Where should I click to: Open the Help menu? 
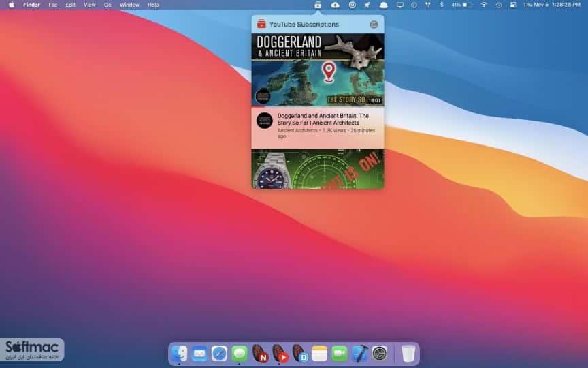(x=153, y=5)
